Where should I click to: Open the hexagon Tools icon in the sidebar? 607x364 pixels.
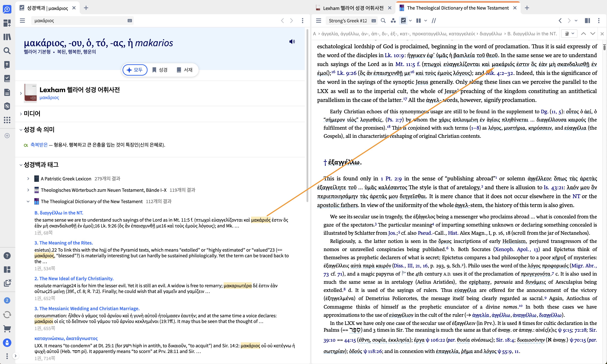7,106
